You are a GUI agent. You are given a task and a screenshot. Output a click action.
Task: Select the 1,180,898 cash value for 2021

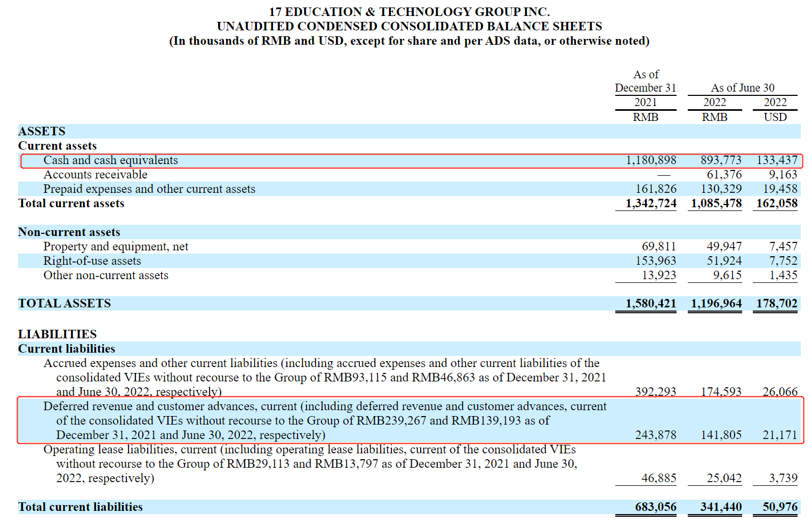[x=650, y=160]
